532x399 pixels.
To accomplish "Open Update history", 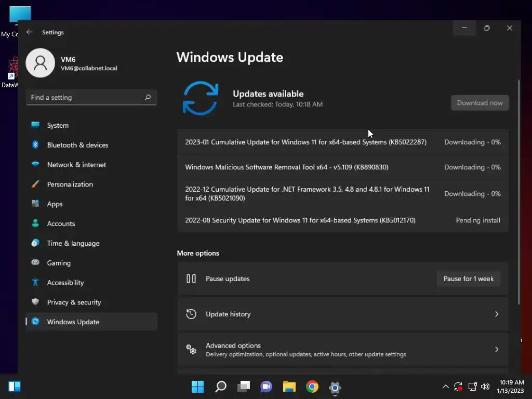I will [343, 314].
